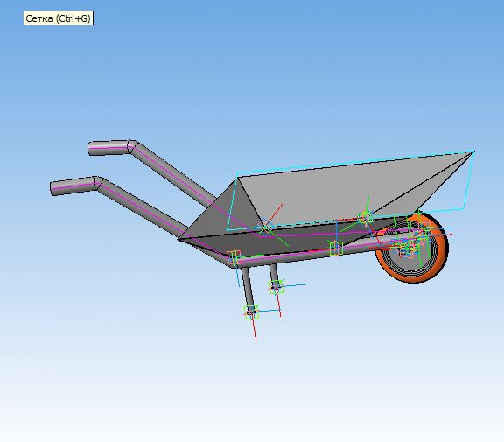
Task: Select the coordinate origin marker inside tray
Action: coord(265,228)
